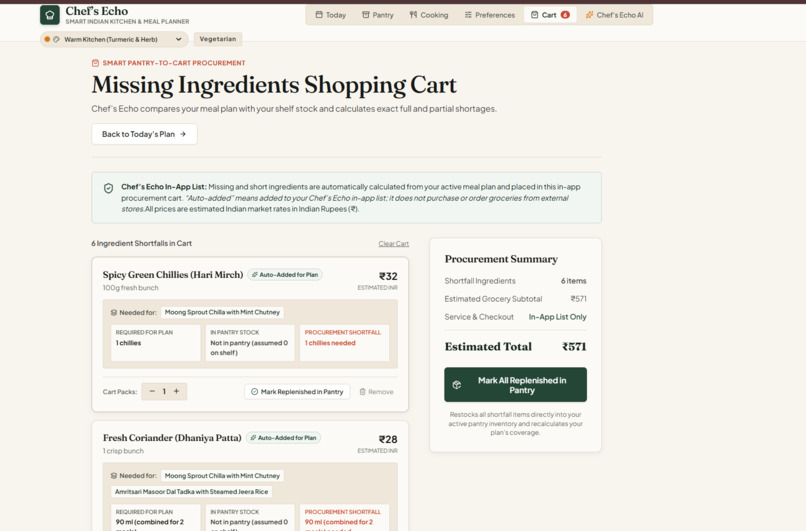Image resolution: width=806 pixels, height=531 pixels.
Task: Click the '6 items' shortfall count
Action: coord(574,281)
